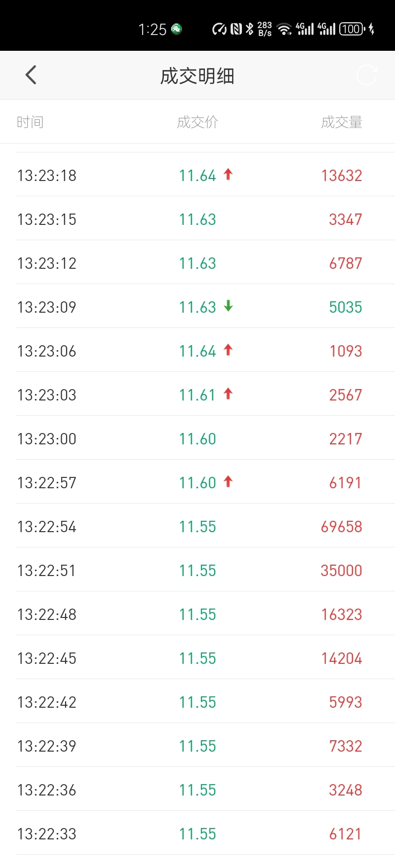Image resolution: width=395 pixels, height=868 pixels.
Task: Tap the red up arrow at 13:23:06
Action: (228, 350)
